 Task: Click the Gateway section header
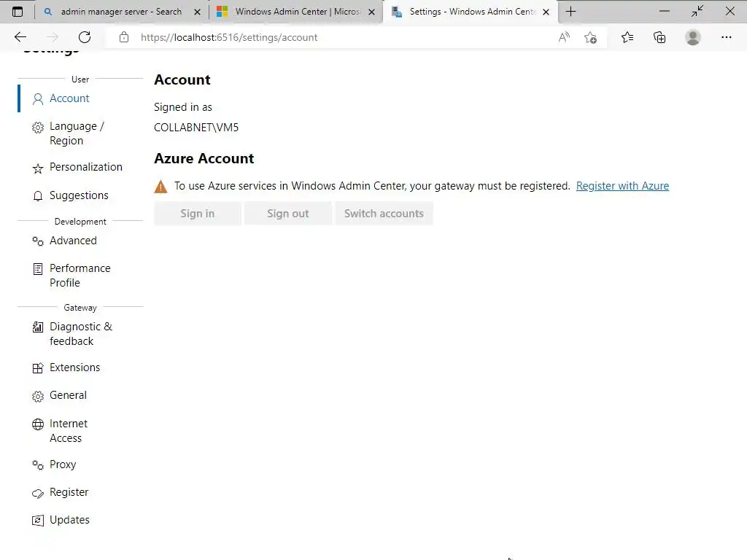(80, 308)
